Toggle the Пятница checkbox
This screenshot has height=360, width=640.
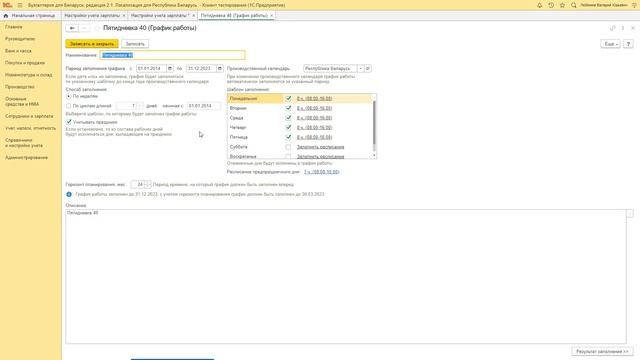coord(288,137)
